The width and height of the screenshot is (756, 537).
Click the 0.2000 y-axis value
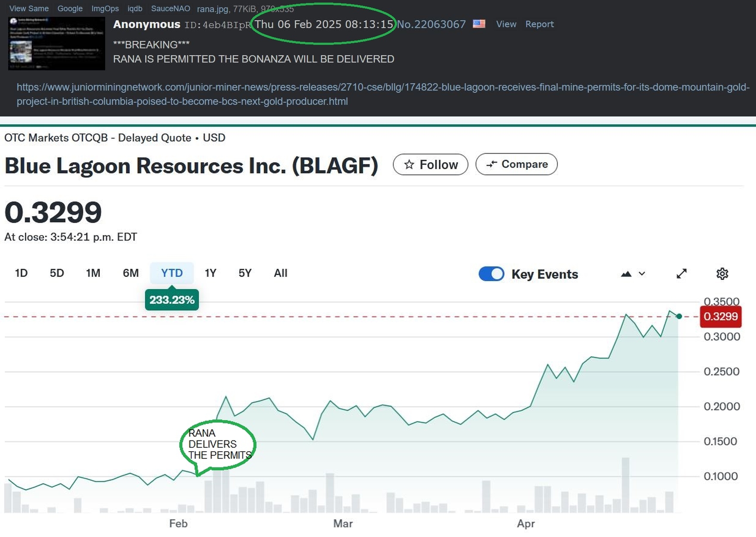click(x=722, y=406)
